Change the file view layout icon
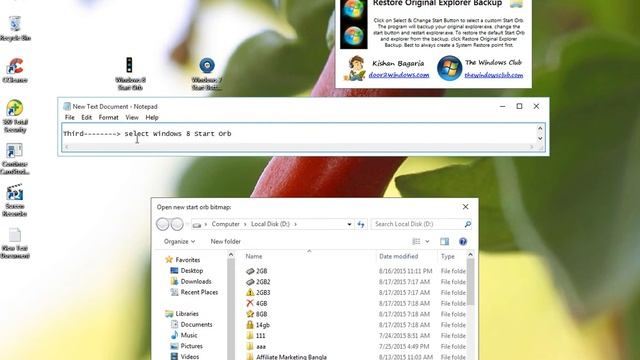640x360 pixels. pos(416,242)
